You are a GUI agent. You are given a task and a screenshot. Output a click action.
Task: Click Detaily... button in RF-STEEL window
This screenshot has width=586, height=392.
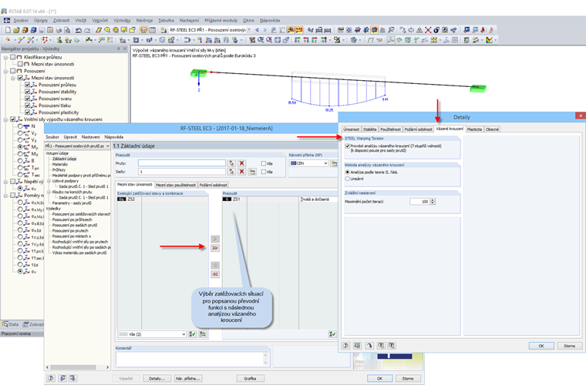[157, 378]
